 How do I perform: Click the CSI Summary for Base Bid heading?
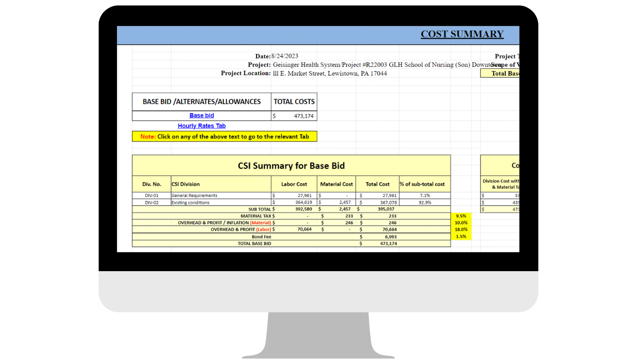click(x=291, y=166)
